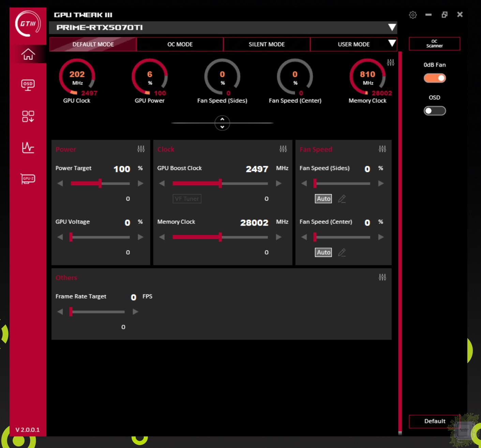This screenshot has height=448, width=481.
Task: Go to Home page in sidebar
Action: 28,54
